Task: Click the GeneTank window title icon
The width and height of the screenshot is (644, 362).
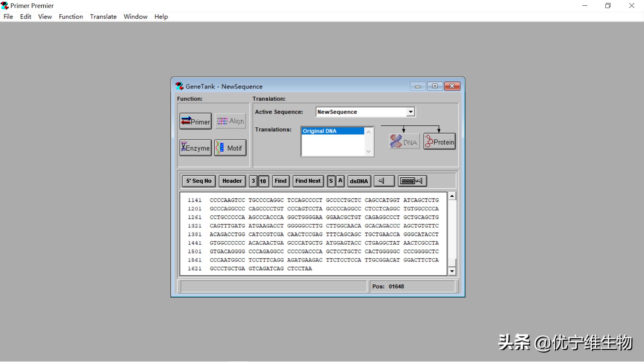Action: pyautogui.click(x=179, y=86)
